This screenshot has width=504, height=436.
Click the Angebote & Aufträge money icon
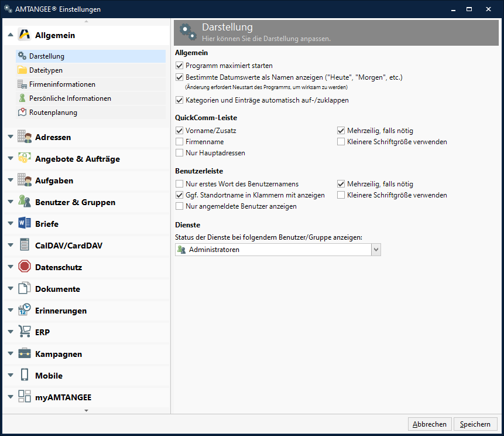click(25, 158)
